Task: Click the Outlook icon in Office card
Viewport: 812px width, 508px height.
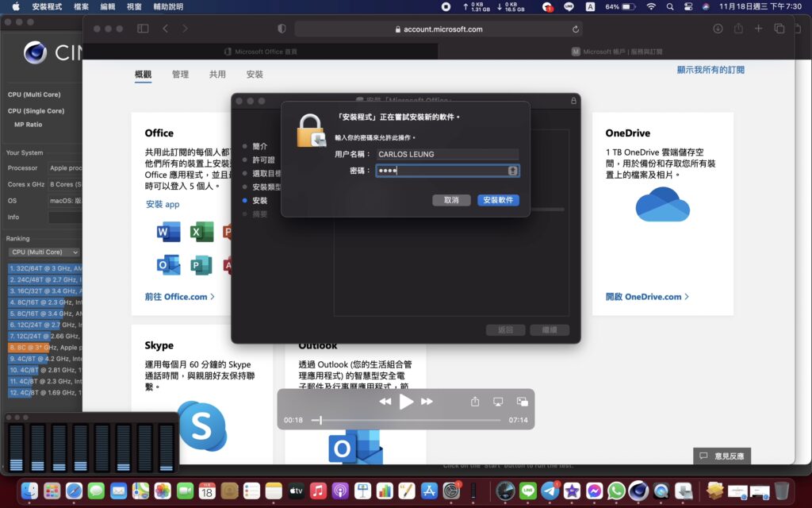Action: pyautogui.click(x=168, y=265)
